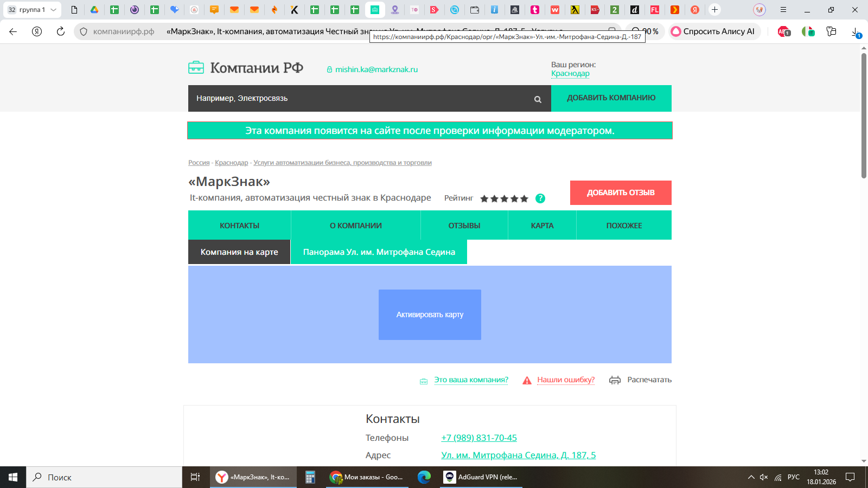The width and height of the screenshot is (868, 488).
Task: Open 'Это ваша компания?' link
Action: coord(471,380)
